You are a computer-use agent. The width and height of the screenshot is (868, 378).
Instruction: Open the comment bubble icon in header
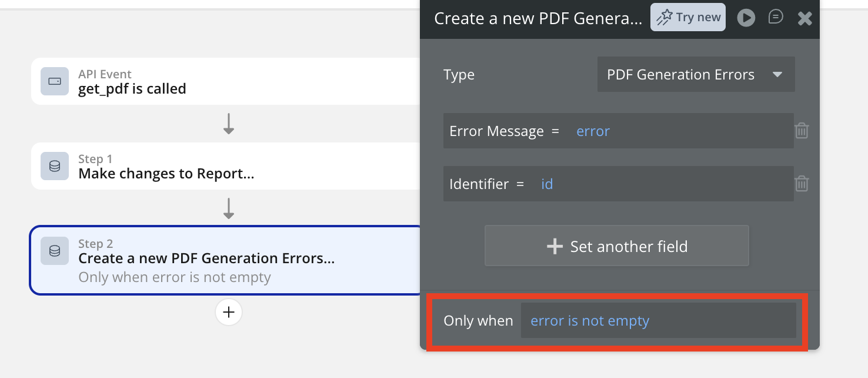[x=776, y=17]
